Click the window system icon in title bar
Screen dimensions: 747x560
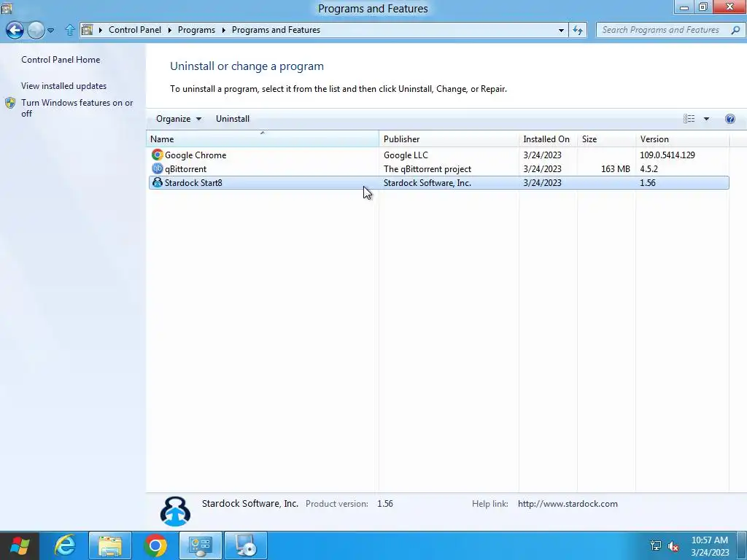click(x=7, y=7)
